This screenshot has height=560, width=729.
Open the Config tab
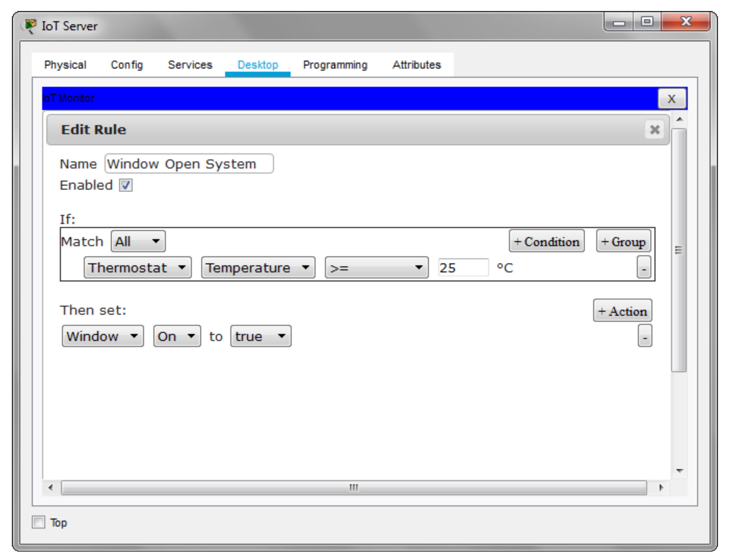tap(127, 64)
